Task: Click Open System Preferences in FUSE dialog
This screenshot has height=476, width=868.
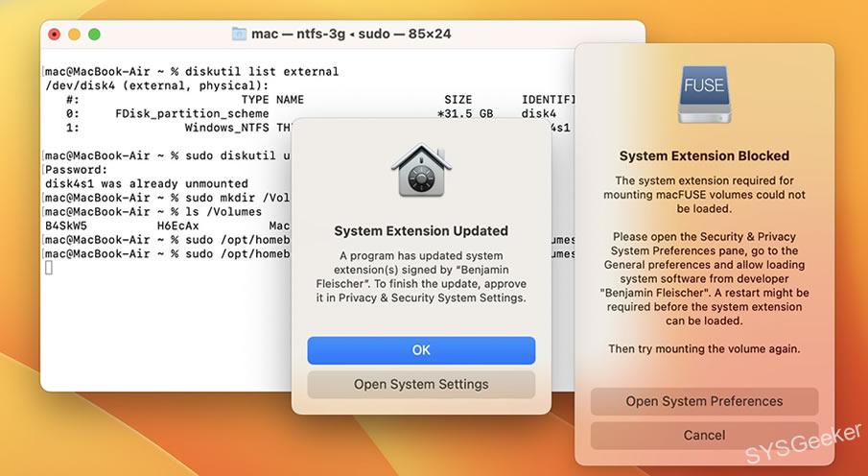Action: point(704,401)
